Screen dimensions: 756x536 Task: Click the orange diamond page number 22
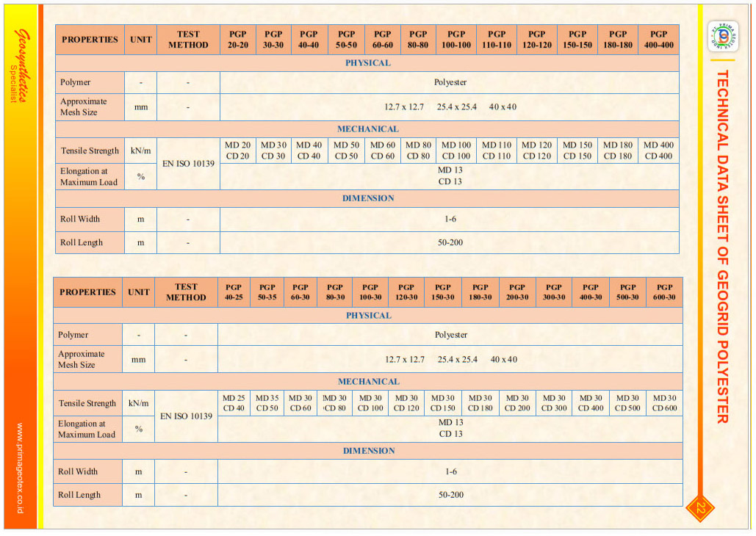pyautogui.click(x=700, y=508)
